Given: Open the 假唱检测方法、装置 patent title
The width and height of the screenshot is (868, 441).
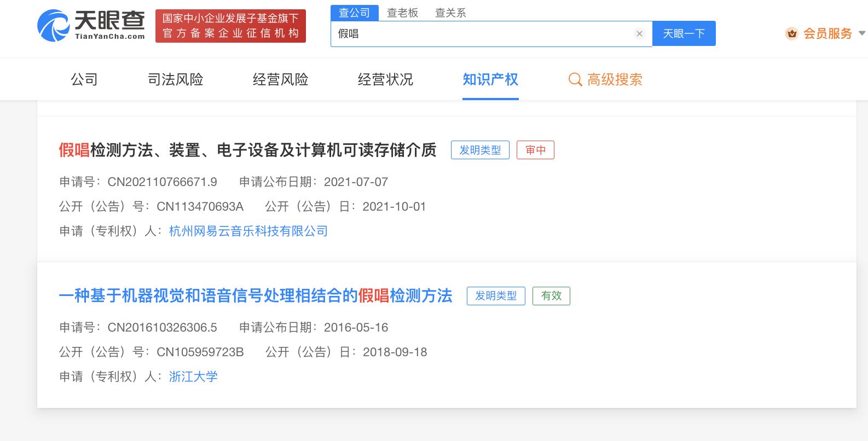Looking at the screenshot, I should pos(247,150).
